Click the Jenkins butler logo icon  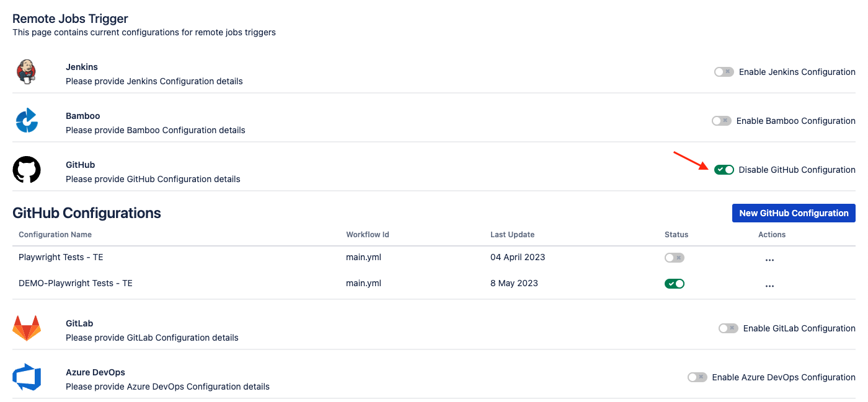[26, 72]
